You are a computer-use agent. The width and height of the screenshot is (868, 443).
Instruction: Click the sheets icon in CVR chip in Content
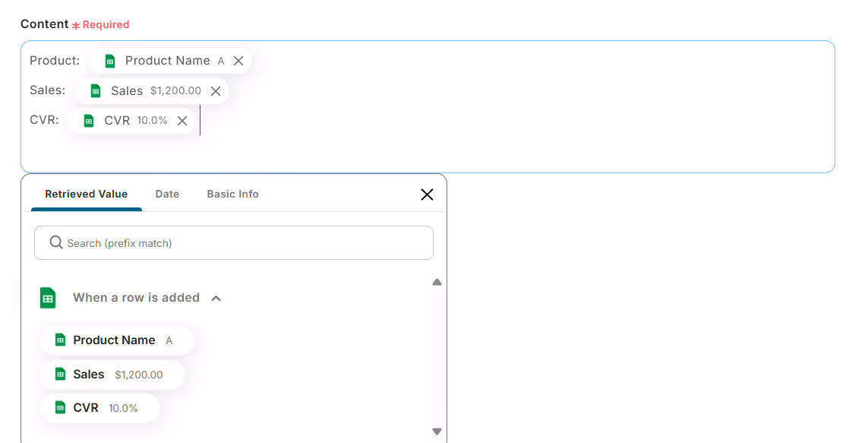click(89, 121)
